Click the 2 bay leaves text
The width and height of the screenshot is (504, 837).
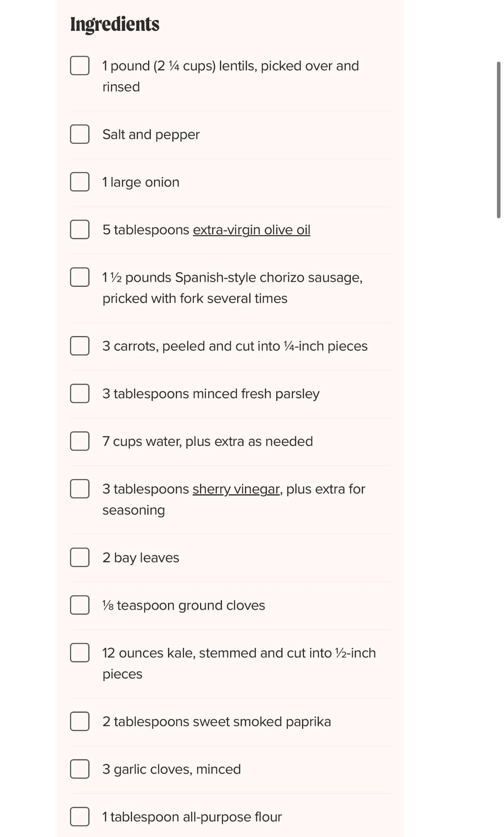click(x=140, y=557)
